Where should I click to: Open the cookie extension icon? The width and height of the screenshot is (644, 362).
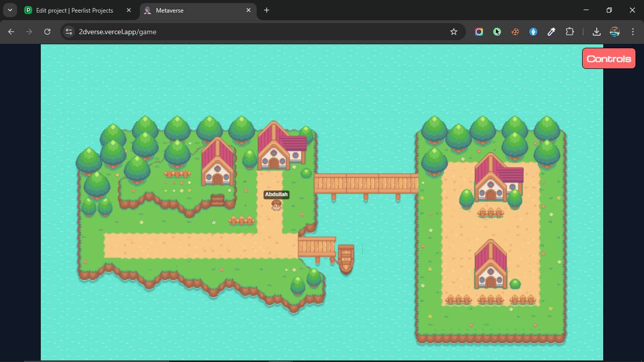pyautogui.click(x=515, y=32)
